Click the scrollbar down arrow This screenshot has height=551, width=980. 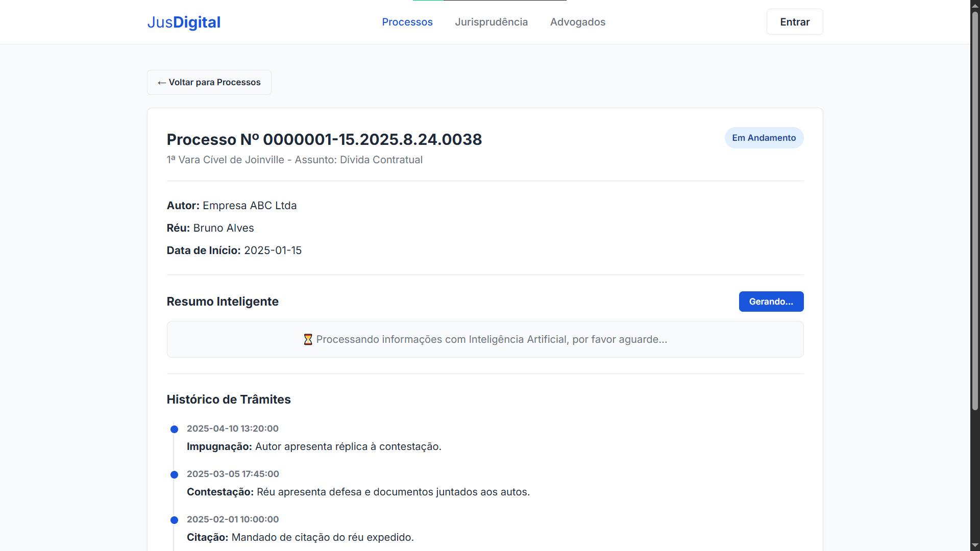pyautogui.click(x=975, y=546)
